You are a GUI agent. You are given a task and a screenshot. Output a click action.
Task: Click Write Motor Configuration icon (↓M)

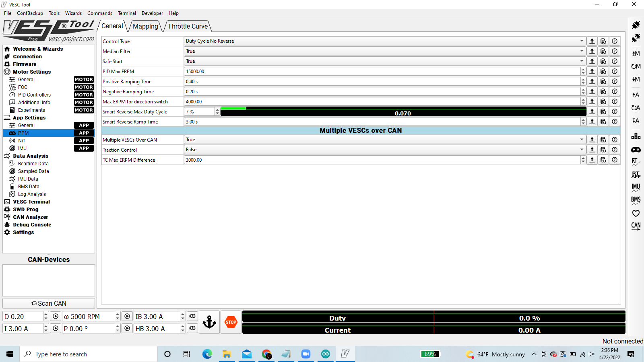636,79
